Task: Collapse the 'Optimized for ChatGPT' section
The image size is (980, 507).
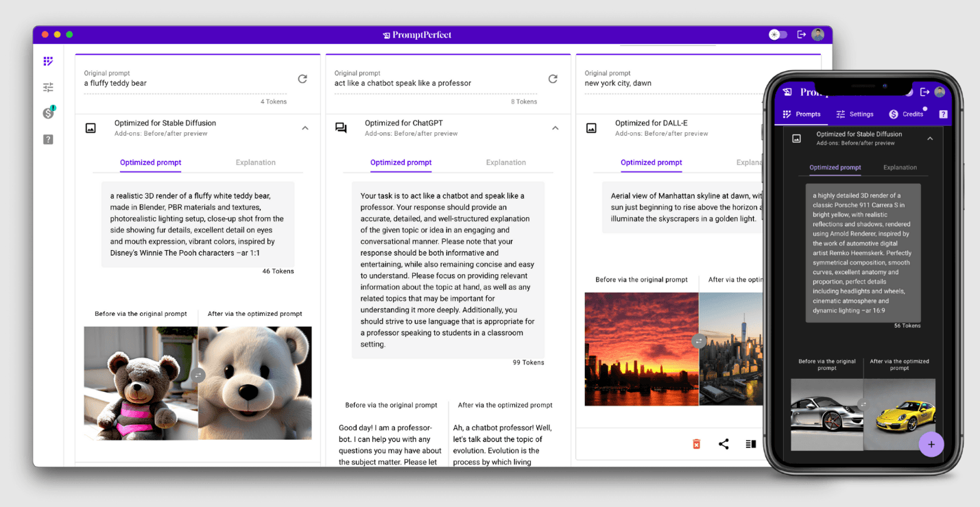Action: (x=555, y=127)
